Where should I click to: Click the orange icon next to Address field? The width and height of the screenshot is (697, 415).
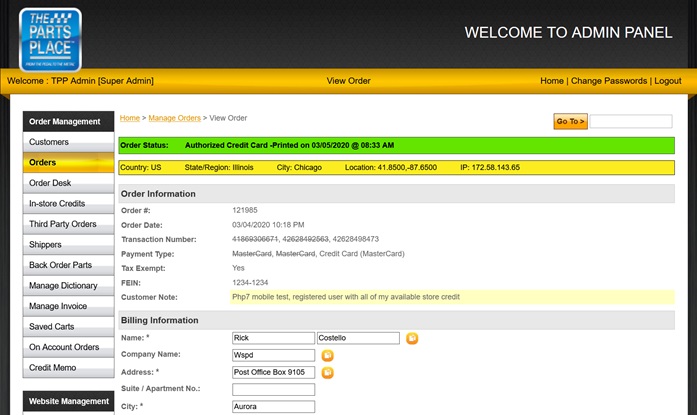pyautogui.click(x=327, y=372)
